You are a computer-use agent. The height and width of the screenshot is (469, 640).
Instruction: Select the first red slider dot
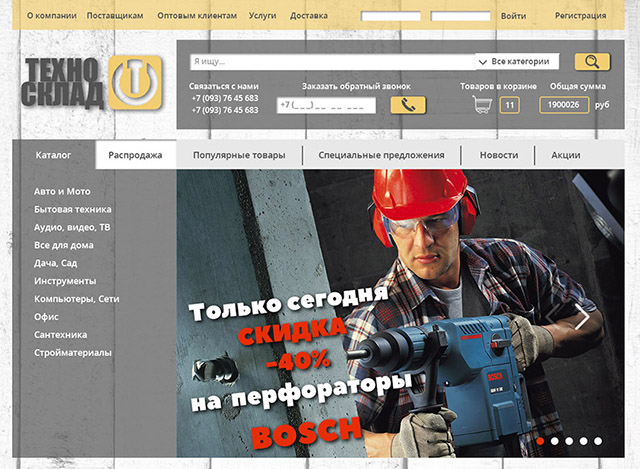540,441
